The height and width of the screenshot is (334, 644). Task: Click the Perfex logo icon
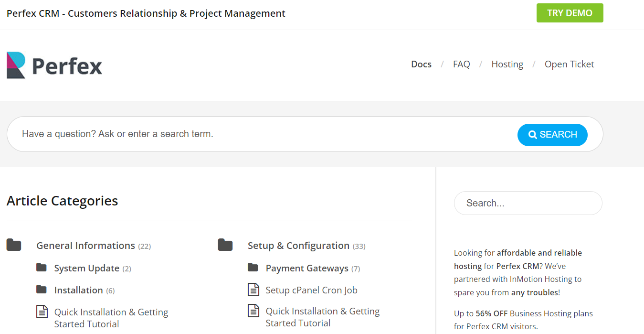[16, 65]
